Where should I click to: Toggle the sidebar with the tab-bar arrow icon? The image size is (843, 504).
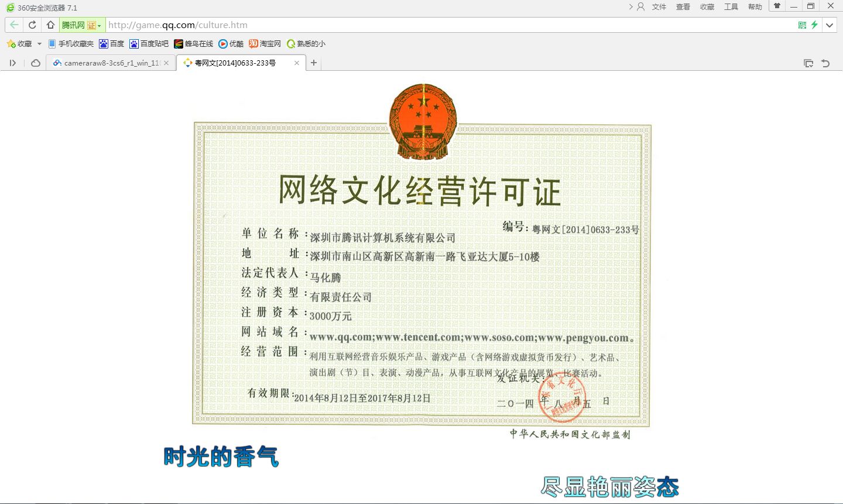(13, 63)
